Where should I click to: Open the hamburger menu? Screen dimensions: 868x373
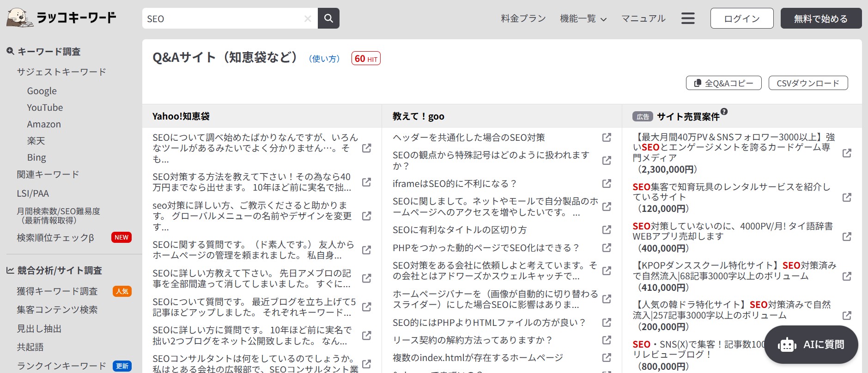(688, 18)
